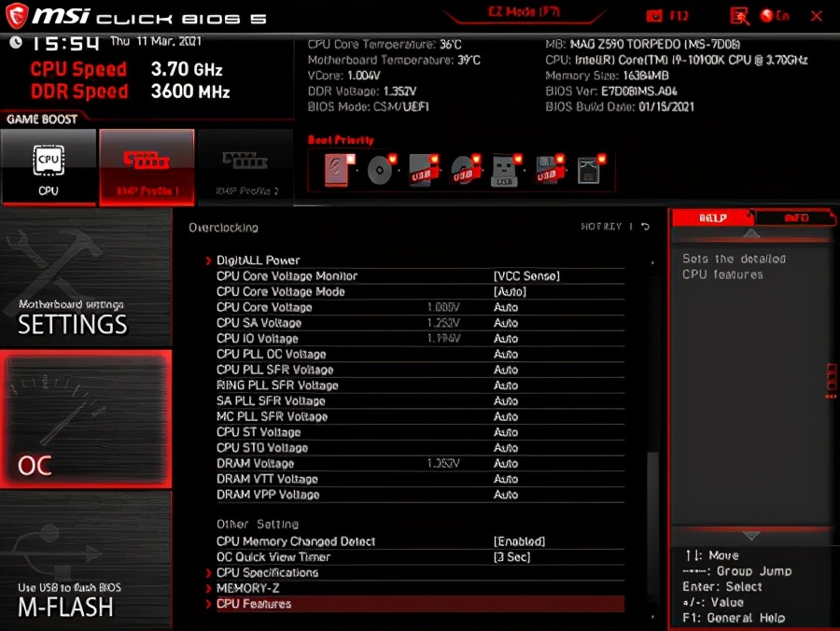The width and height of the screenshot is (840, 631).
Task: Select first hard disk boot device icon
Action: [339, 170]
